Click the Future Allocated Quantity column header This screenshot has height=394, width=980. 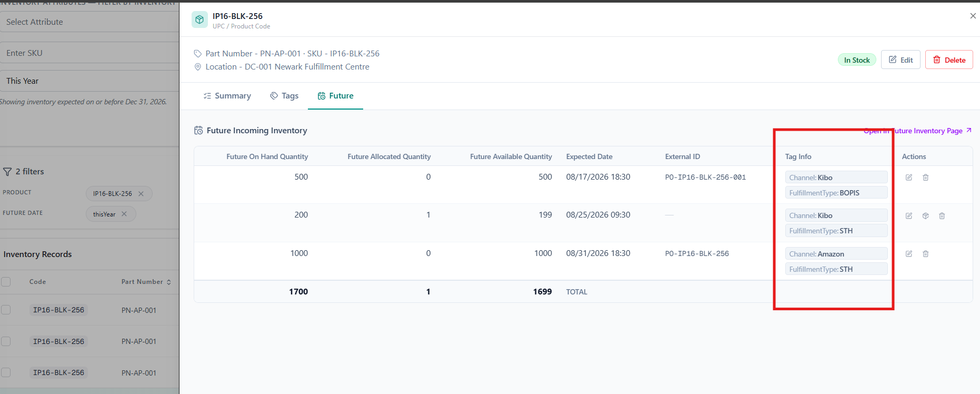389,156
